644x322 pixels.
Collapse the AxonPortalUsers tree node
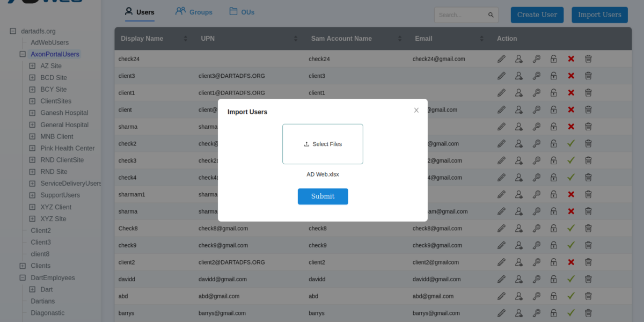click(23, 54)
